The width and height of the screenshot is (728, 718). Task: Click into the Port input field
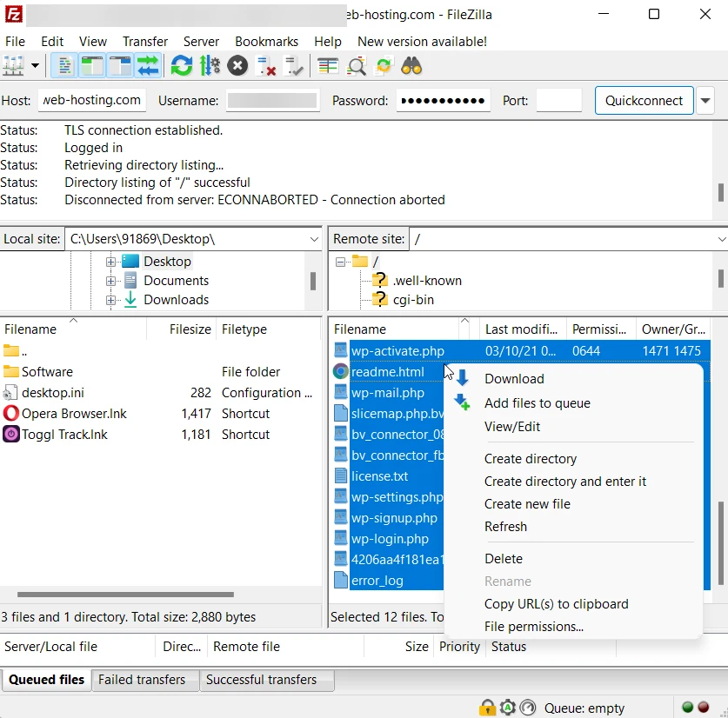pos(558,101)
